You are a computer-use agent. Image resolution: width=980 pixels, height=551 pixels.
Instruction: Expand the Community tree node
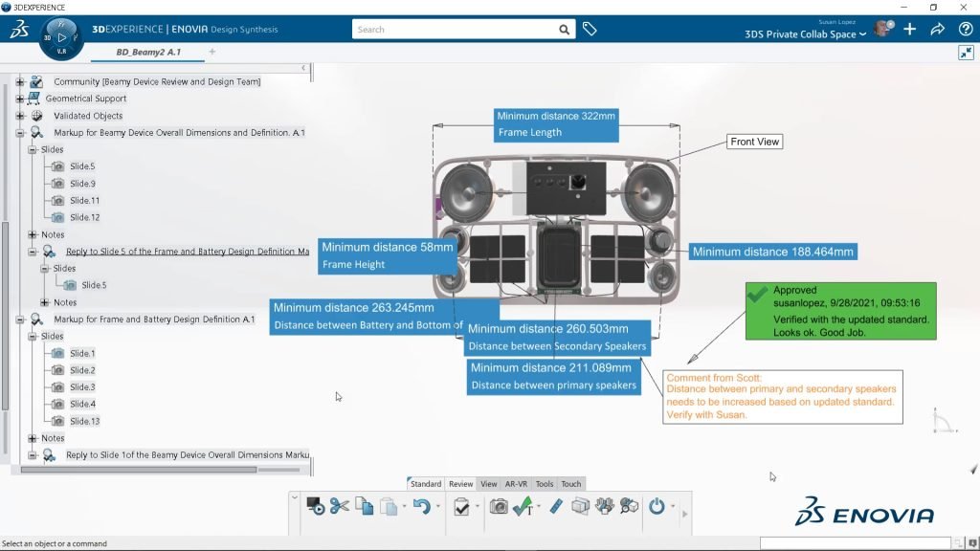[x=20, y=82]
